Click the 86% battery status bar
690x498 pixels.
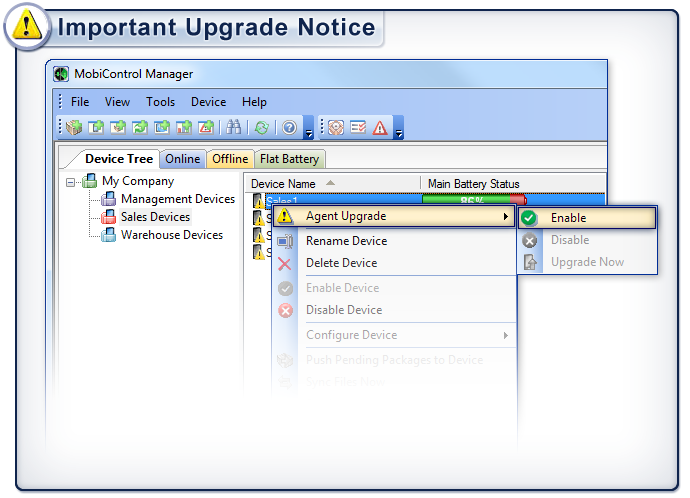pyautogui.click(x=474, y=200)
